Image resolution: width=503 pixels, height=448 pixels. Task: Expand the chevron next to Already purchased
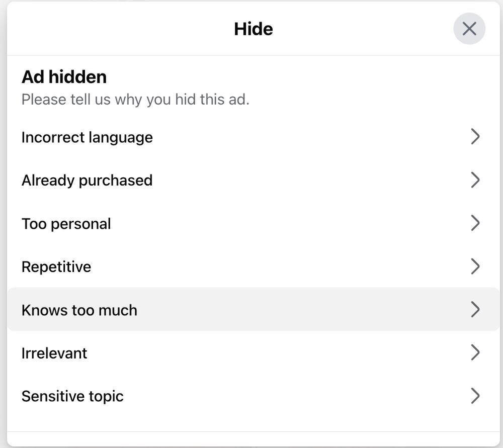tap(475, 180)
